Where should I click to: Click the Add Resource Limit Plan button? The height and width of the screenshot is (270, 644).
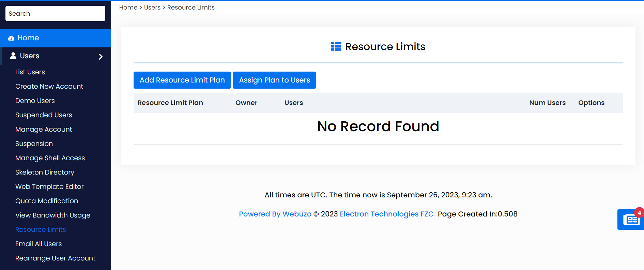(182, 80)
